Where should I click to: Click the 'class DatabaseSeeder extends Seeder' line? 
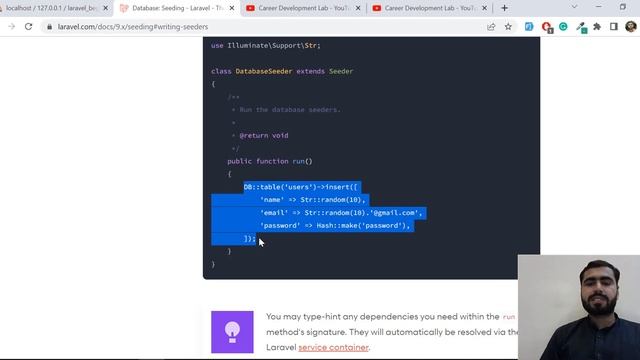click(282, 71)
